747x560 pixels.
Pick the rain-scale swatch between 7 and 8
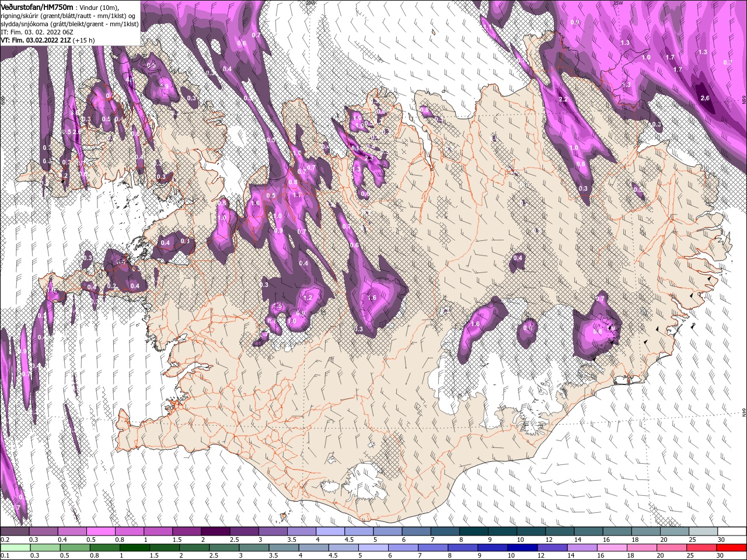[433, 547]
